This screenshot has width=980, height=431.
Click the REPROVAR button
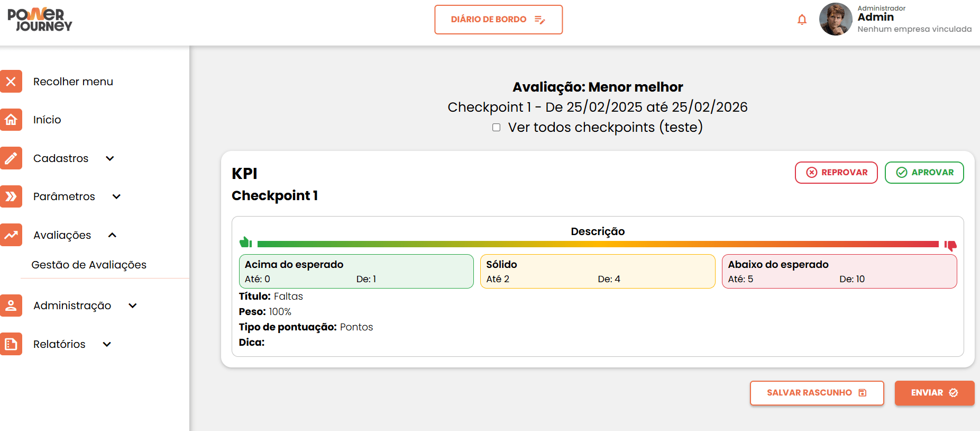pos(836,173)
